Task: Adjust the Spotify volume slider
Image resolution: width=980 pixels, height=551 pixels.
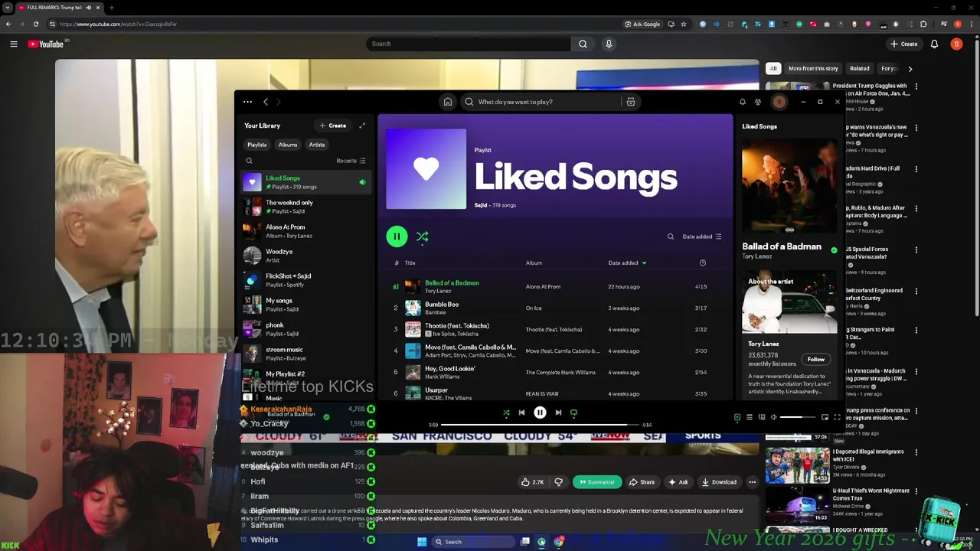Action: tap(797, 417)
